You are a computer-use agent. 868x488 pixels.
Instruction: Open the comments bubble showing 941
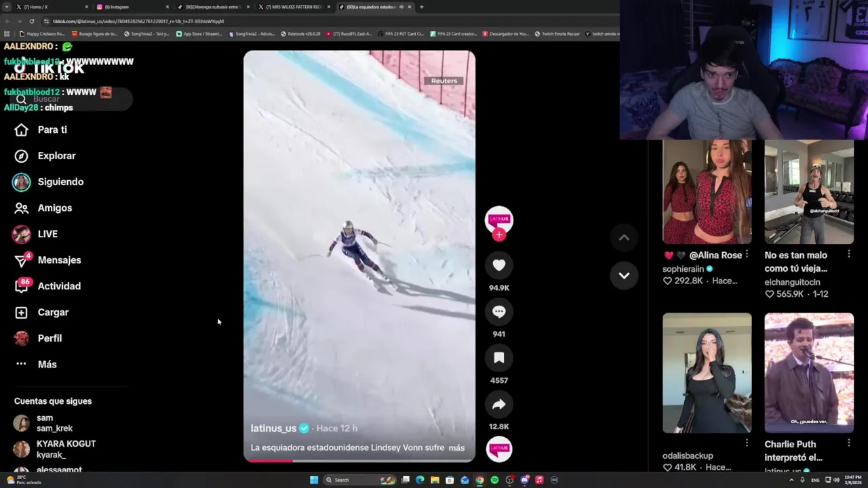click(499, 312)
